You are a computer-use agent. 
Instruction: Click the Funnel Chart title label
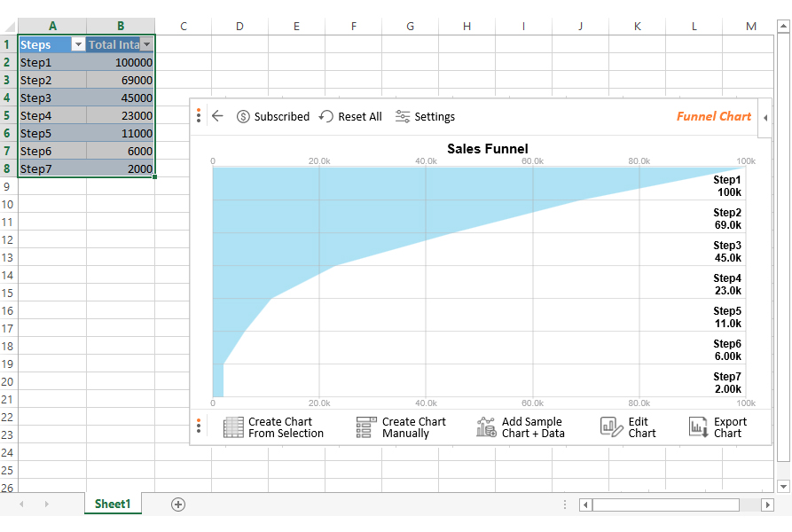(714, 116)
